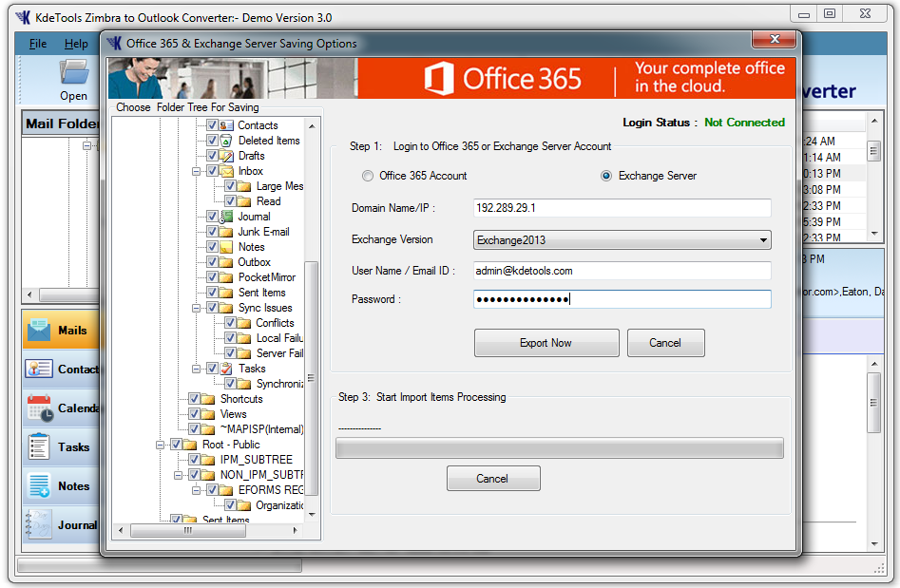
Task: Open the Help menu
Action: 76,44
